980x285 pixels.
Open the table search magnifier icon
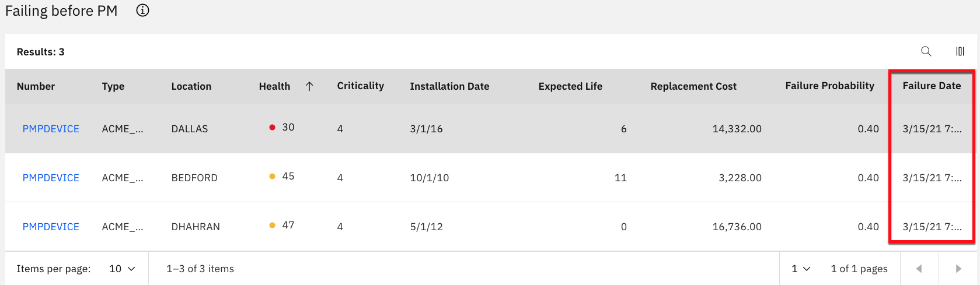(x=926, y=51)
